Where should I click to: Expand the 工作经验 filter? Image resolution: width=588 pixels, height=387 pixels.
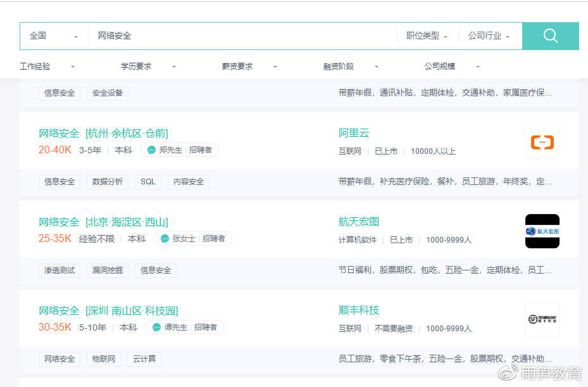[x=47, y=67]
